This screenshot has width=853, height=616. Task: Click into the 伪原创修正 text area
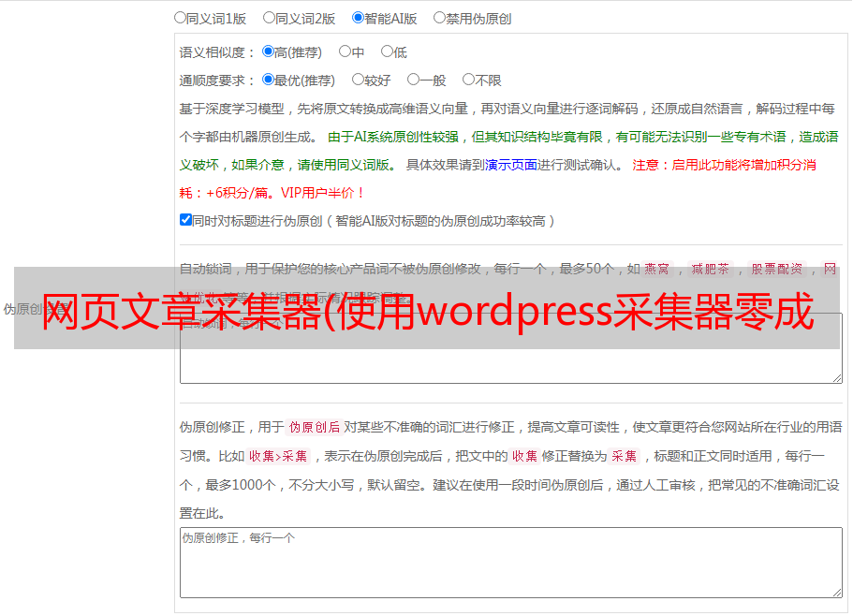click(x=510, y=563)
